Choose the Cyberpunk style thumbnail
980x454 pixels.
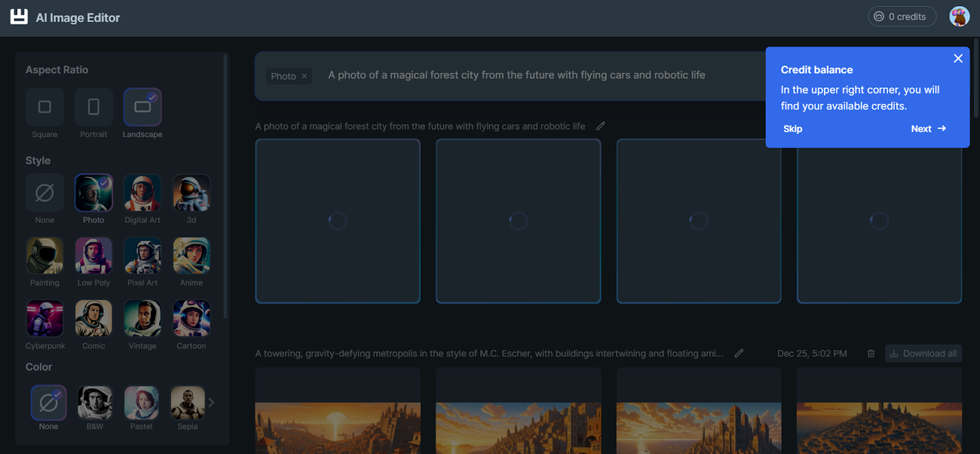click(44, 318)
